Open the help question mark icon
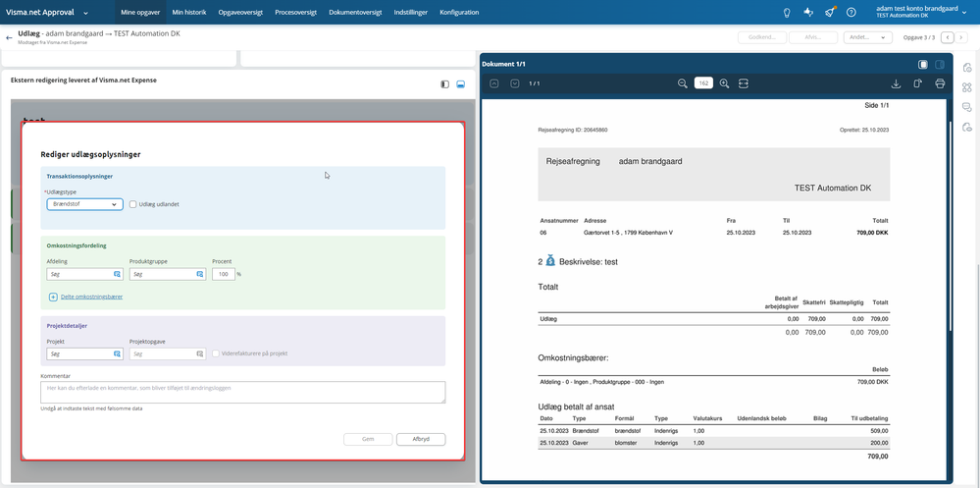980x488 pixels. [x=851, y=12]
